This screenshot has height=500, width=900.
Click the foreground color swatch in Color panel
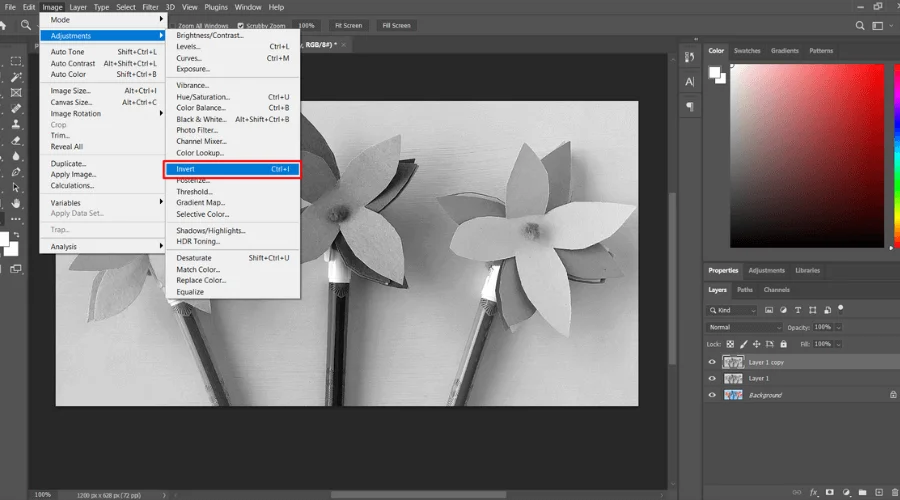click(x=715, y=72)
